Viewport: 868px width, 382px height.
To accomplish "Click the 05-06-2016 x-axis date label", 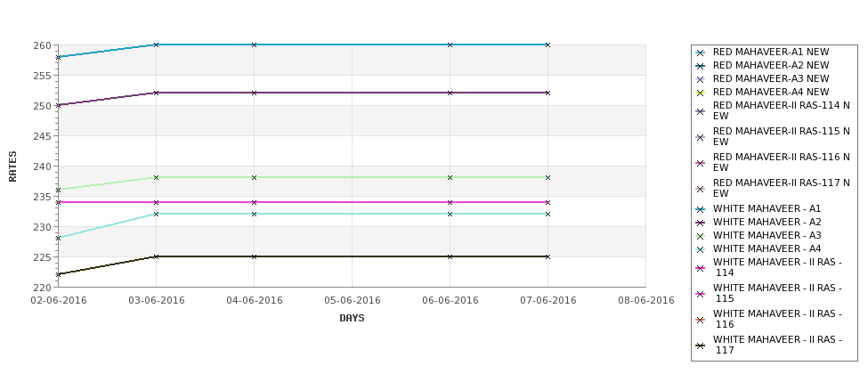I will coord(352,300).
